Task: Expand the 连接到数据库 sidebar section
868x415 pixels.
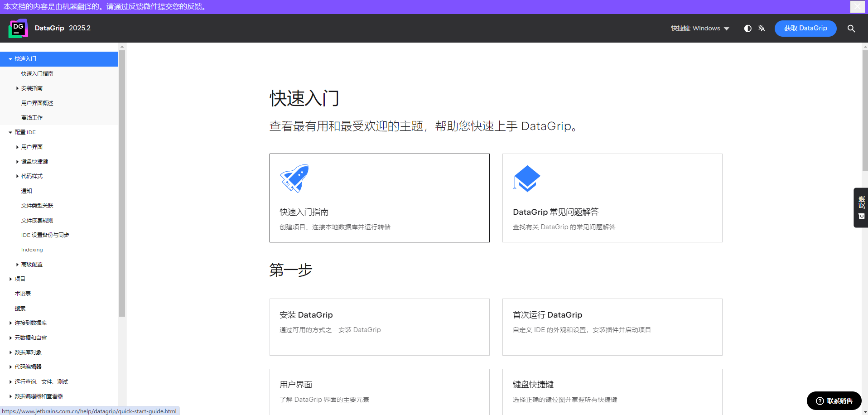Action: 10,323
